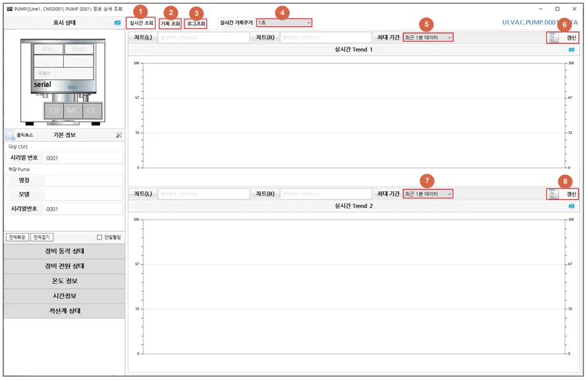Click the OL indicator on the pump image

pos(92,111)
